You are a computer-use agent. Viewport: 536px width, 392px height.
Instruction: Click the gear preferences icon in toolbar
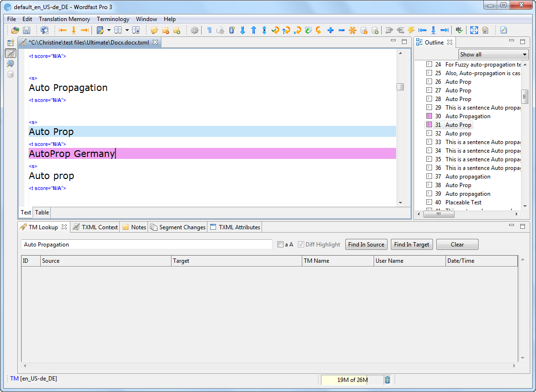tap(194, 30)
